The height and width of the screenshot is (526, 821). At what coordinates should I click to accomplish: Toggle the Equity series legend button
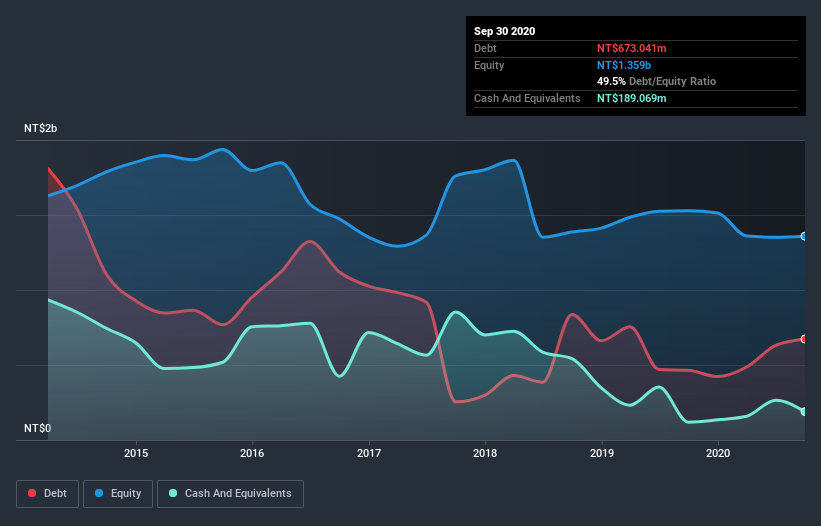(x=118, y=494)
